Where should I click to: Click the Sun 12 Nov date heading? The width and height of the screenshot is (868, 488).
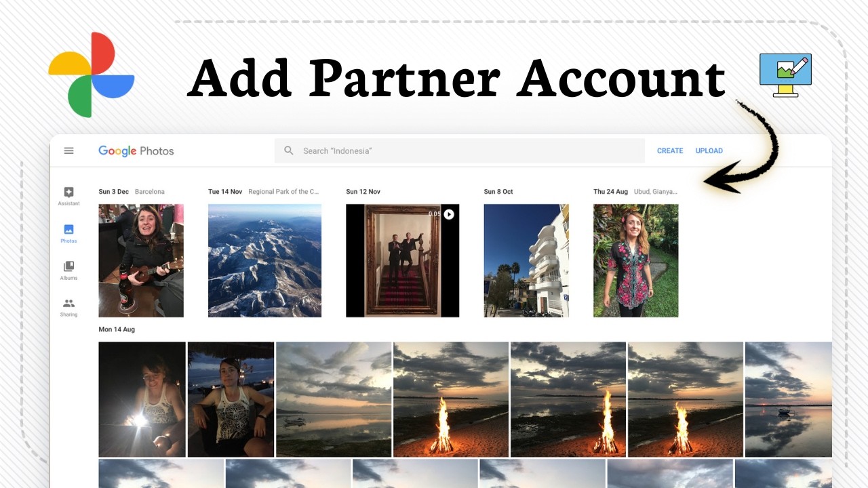[363, 192]
